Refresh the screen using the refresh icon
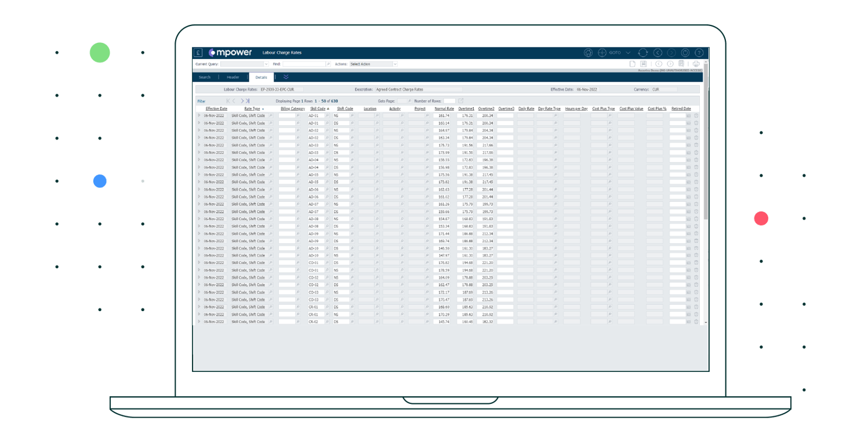Image resolution: width=868 pixels, height=438 pixels. click(x=643, y=52)
